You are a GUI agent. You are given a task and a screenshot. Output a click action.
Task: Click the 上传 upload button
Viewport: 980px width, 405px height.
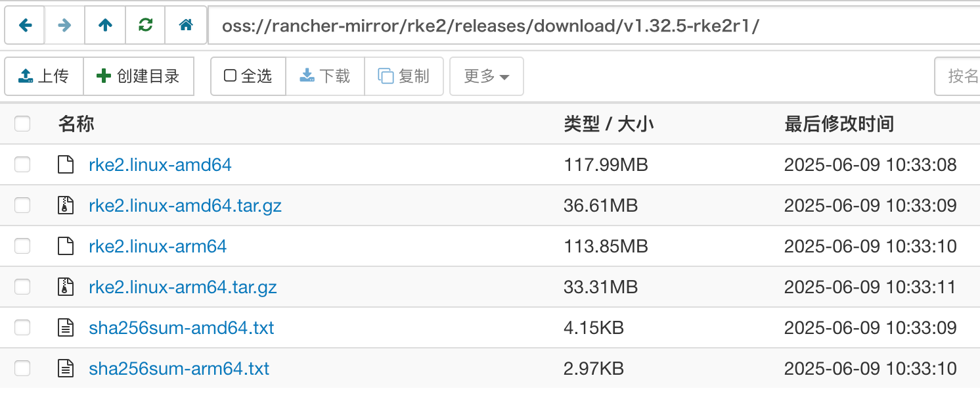[x=44, y=76]
